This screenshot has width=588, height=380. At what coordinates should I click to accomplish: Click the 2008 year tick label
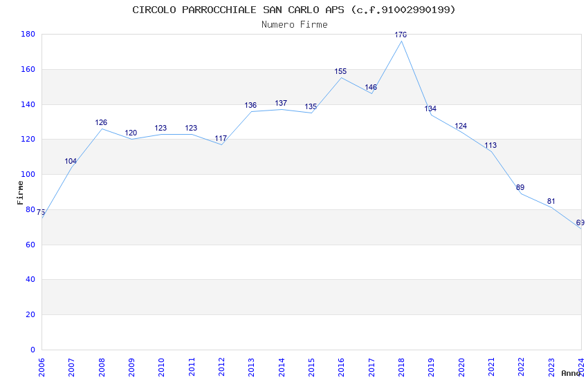coord(102,368)
